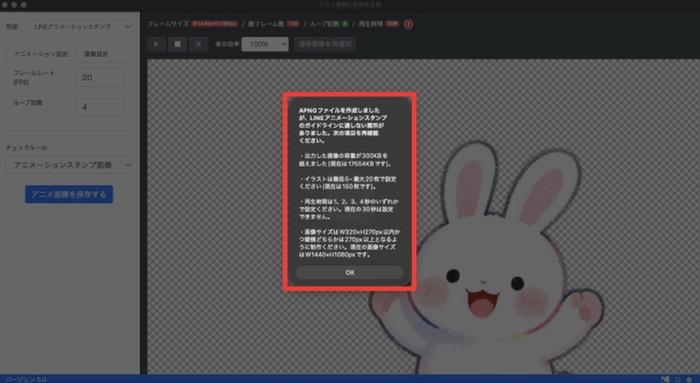Click the rabbit preview image on the canvas
The width and height of the screenshot is (700, 383).
click(487, 257)
